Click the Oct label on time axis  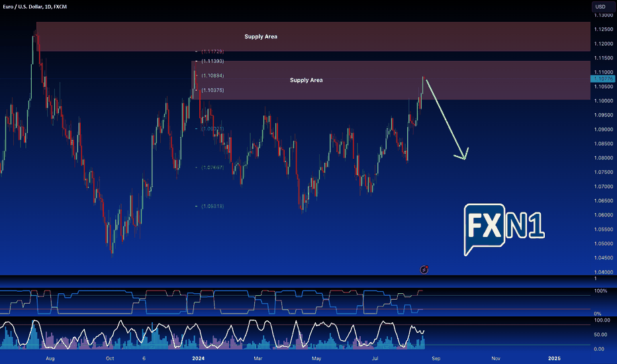[110, 359]
